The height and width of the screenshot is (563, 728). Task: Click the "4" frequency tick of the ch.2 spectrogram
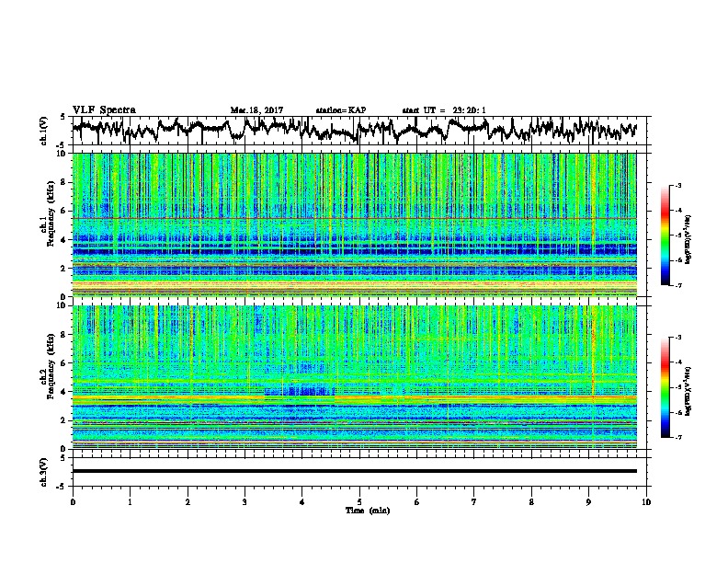pyautogui.click(x=65, y=392)
